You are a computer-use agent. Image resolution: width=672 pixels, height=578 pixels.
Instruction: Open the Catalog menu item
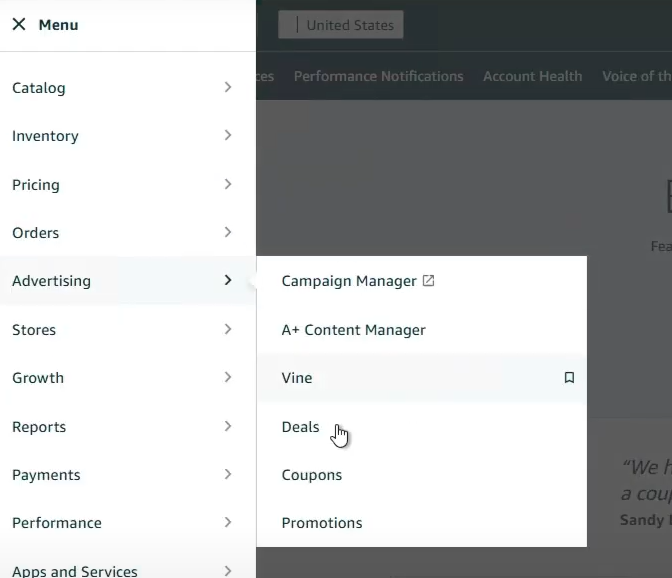(x=128, y=87)
